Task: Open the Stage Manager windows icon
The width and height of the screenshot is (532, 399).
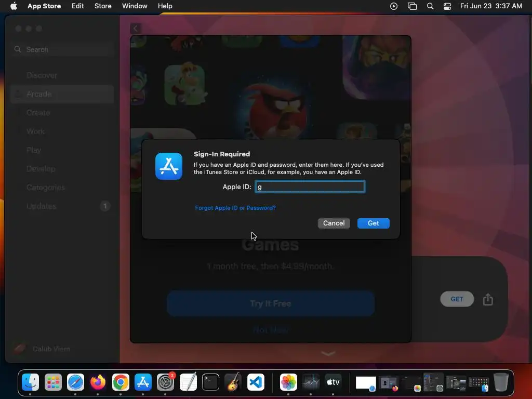Action: (412, 6)
